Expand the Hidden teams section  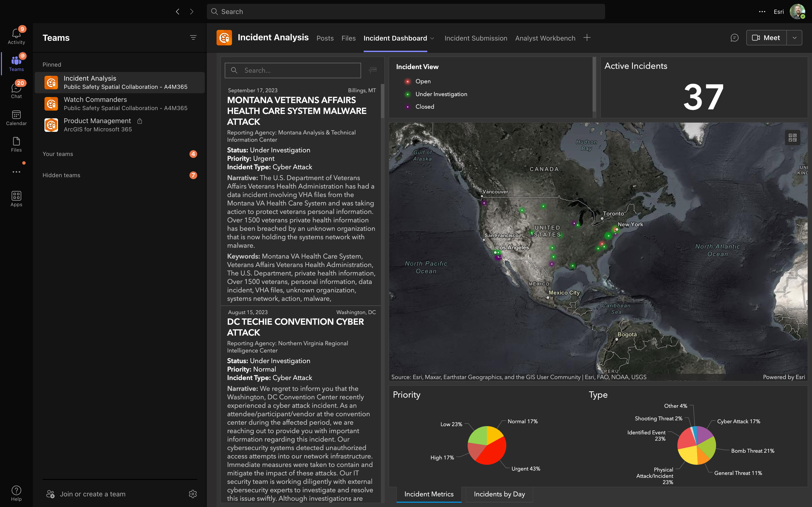click(61, 175)
